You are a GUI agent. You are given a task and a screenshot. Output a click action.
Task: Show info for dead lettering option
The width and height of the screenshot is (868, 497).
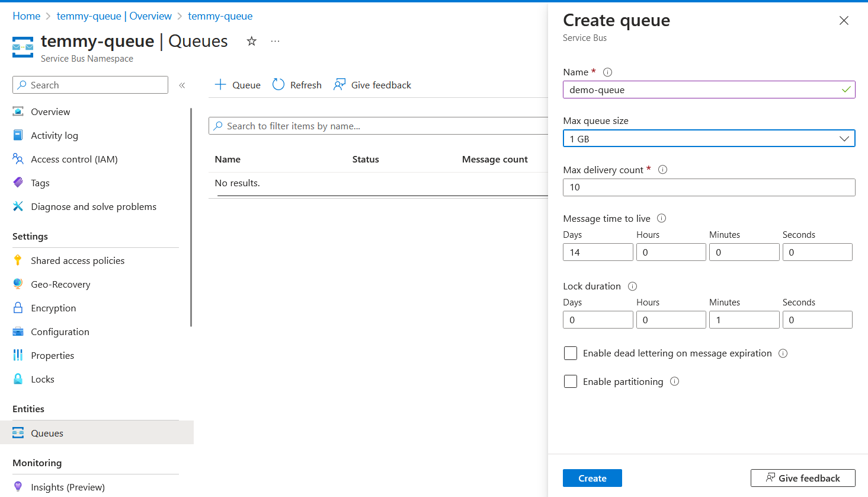(x=783, y=353)
